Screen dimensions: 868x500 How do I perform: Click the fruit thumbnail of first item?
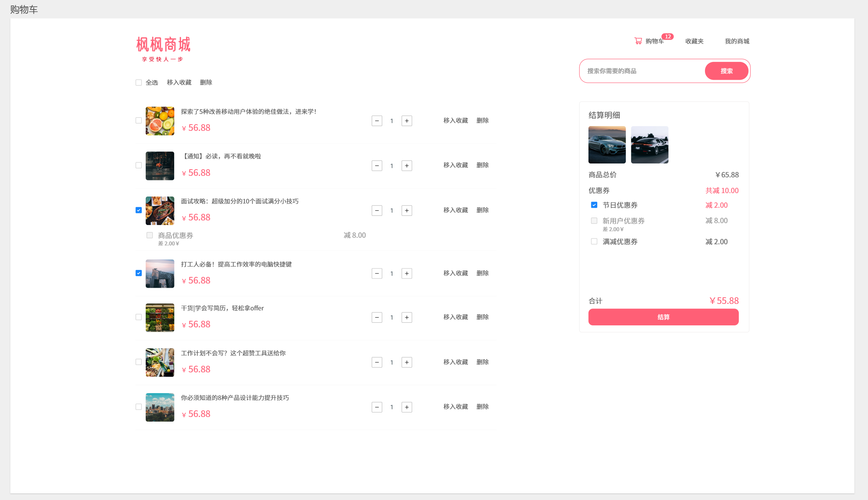[160, 121]
